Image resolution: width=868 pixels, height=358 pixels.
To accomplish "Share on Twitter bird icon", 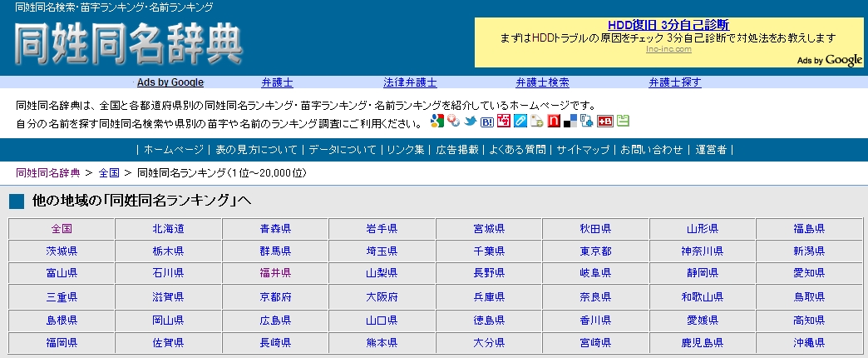I will (x=471, y=122).
